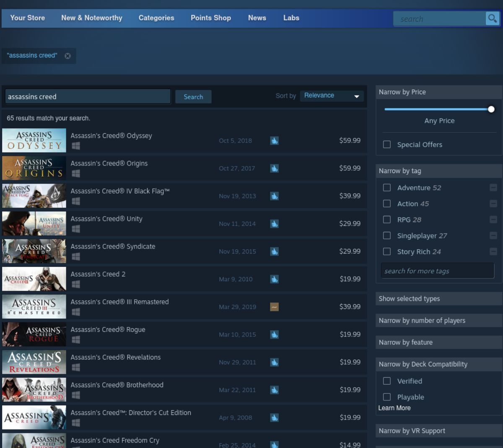This screenshot has height=448, width=503.
Task: Expand the Narrow by feature section
Action: pyautogui.click(x=439, y=342)
